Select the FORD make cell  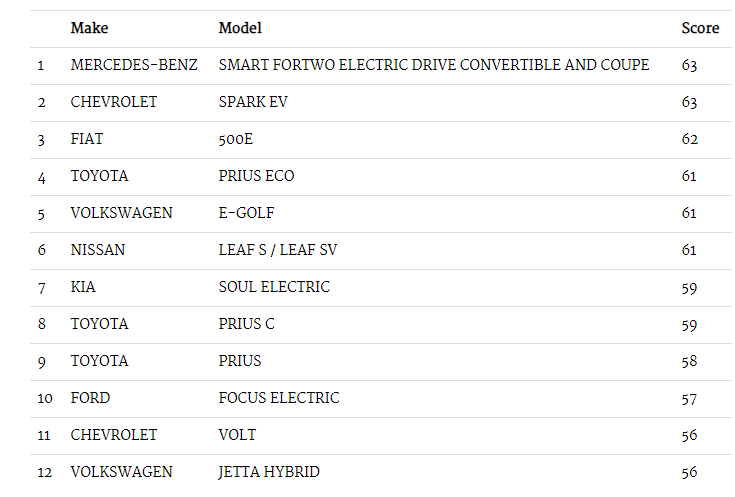[x=90, y=398]
